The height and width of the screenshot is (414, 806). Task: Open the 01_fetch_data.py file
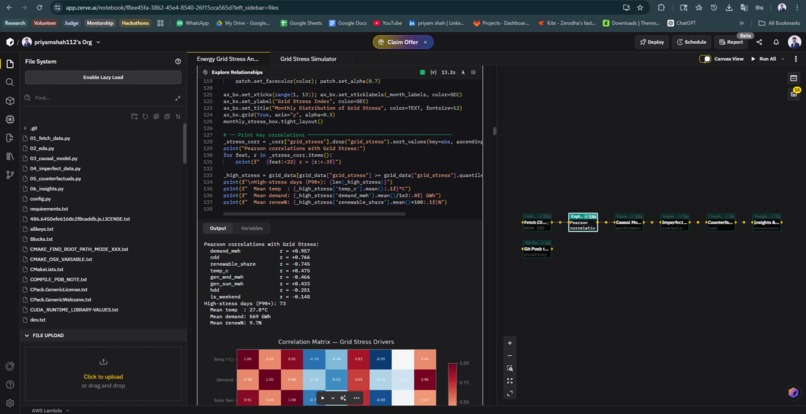click(x=50, y=138)
